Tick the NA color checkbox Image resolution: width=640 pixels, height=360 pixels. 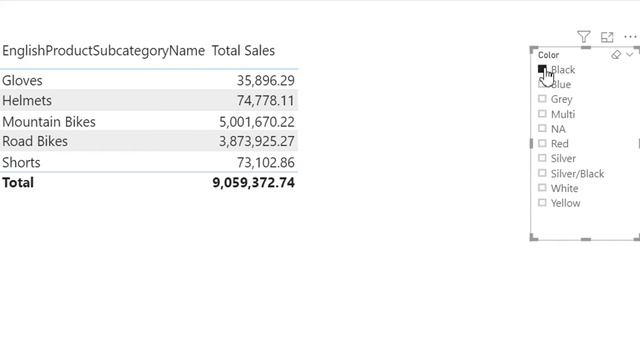pos(542,128)
